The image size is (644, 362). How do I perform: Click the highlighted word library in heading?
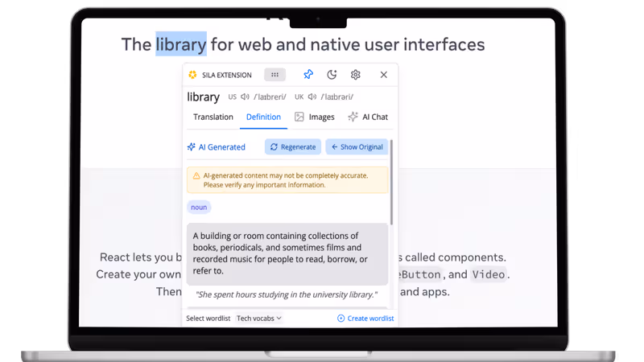click(x=180, y=44)
